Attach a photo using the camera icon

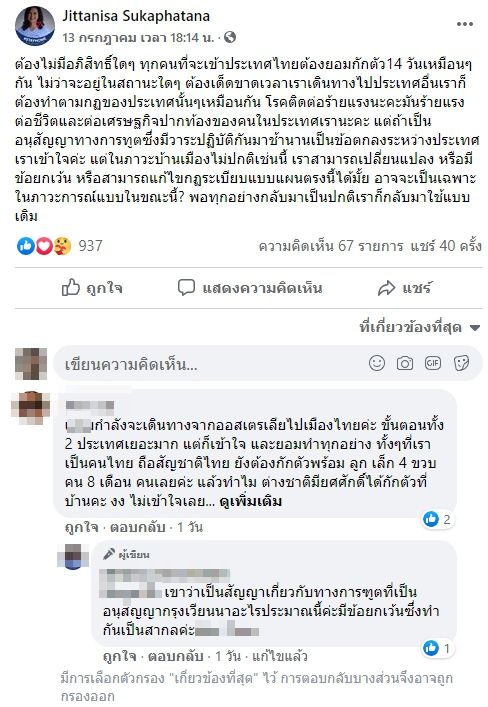[405, 363]
